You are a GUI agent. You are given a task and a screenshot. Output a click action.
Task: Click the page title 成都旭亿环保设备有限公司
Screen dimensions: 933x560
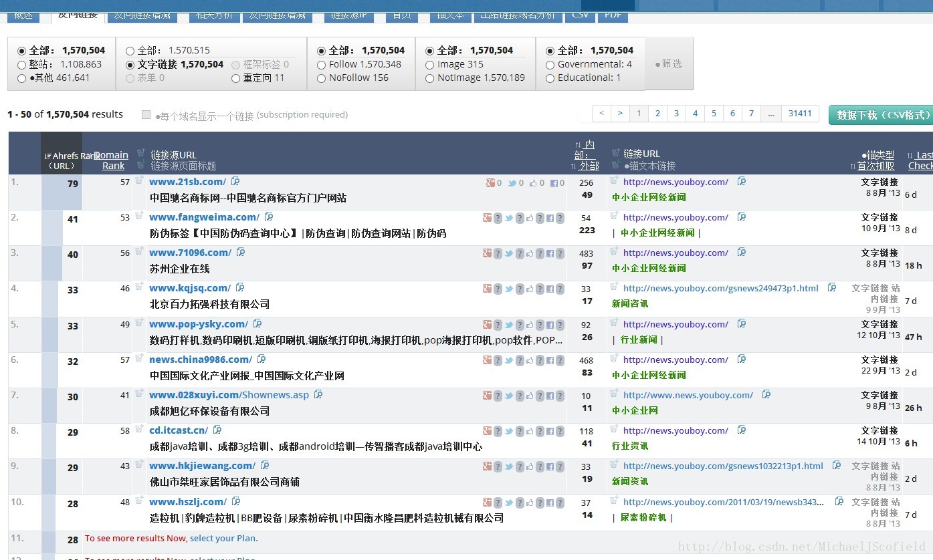pyautogui.click(x=210, y=411)
